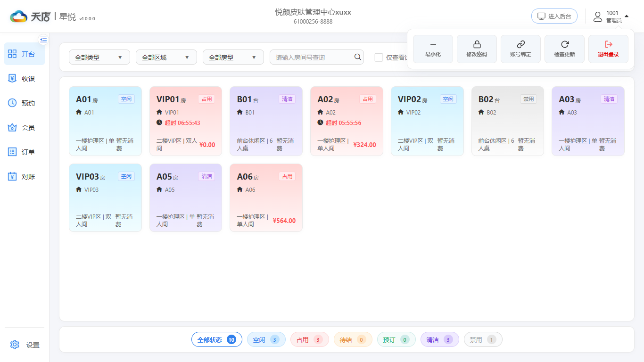644x362 pixels.
Task: Expand the 全部房型 dropdown
Action: (x=233, y=58)
